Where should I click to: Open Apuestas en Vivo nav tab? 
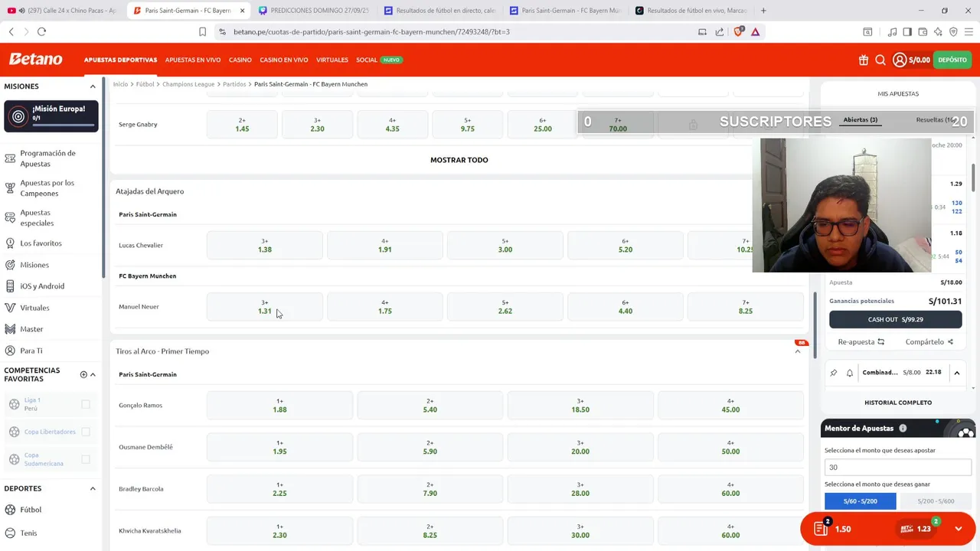click(x=193, y=60)
